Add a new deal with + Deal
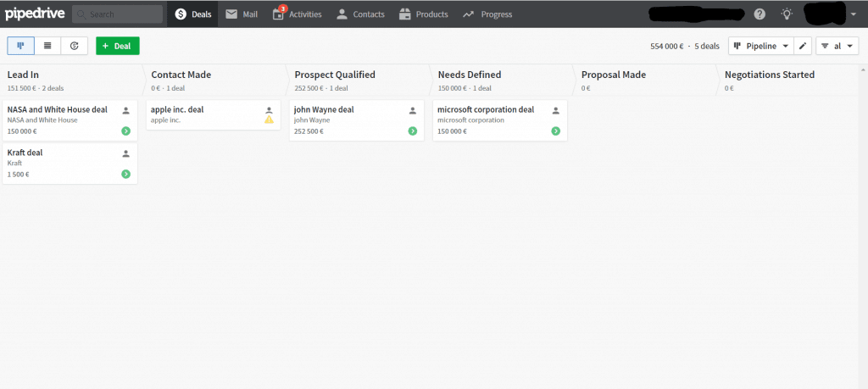Image resolution: width=868 pixels, height=389 pixels. click(x=117, y=46)
